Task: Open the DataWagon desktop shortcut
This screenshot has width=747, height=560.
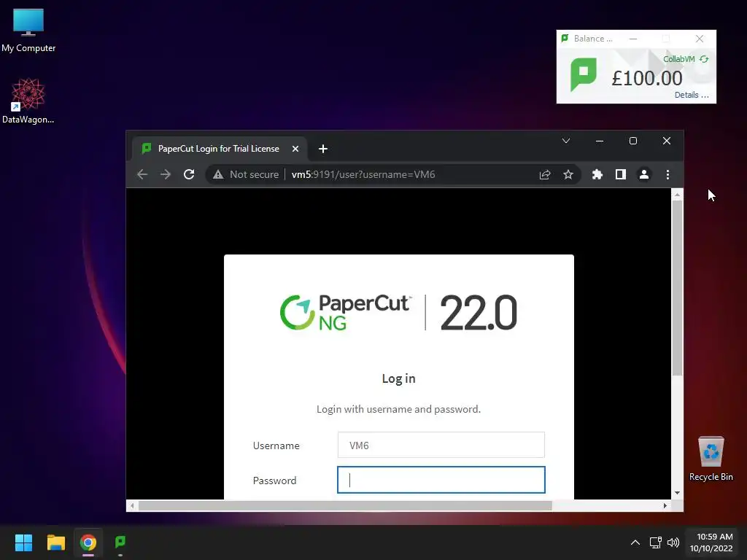Action: [x=28, y=101]
